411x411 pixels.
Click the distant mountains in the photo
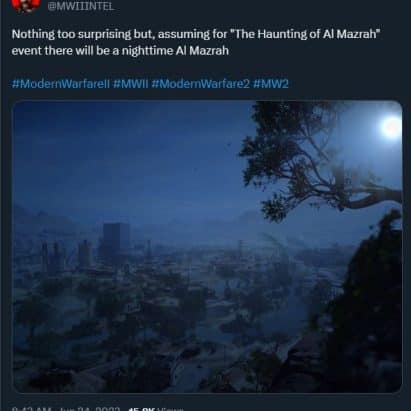133,220
